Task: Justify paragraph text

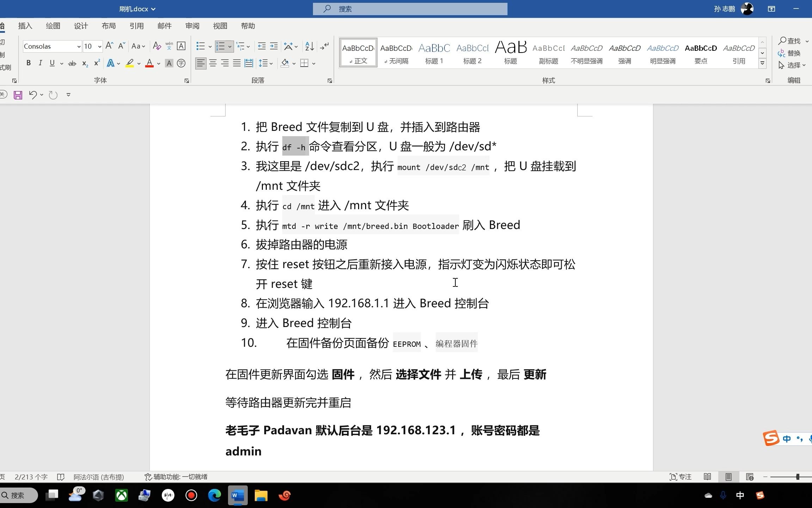Action: tap(237, 63)
